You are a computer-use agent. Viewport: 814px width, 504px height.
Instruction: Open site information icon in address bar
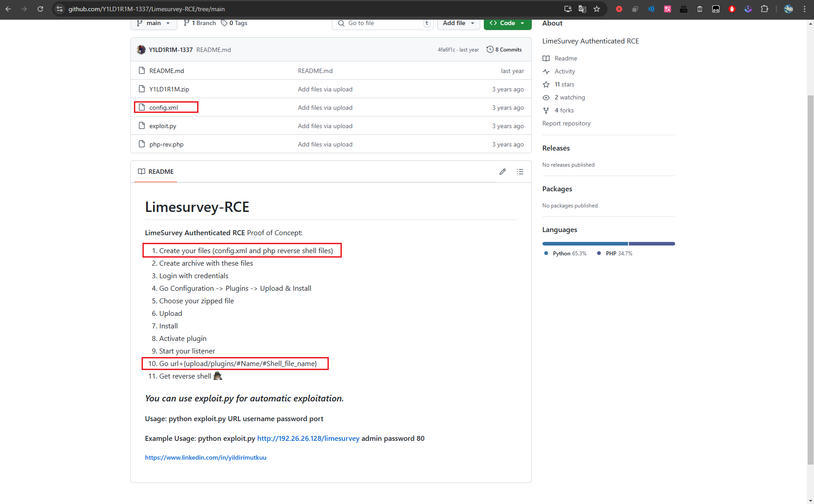60,9
